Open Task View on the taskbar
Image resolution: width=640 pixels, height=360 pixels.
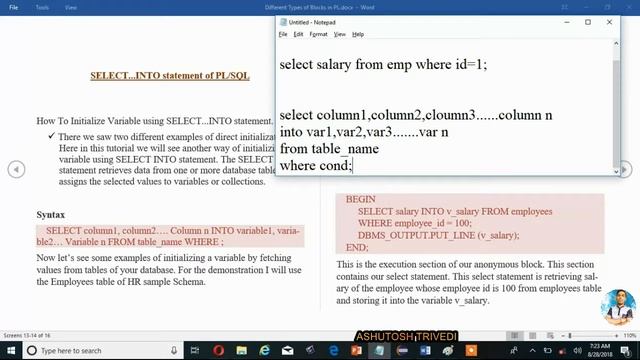coord(195,351)
